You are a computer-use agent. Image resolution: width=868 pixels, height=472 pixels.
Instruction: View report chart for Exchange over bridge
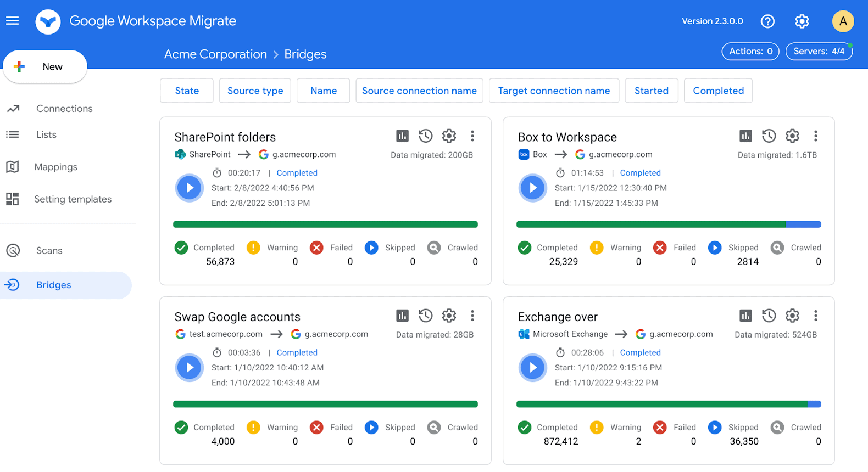pos(746,316)
